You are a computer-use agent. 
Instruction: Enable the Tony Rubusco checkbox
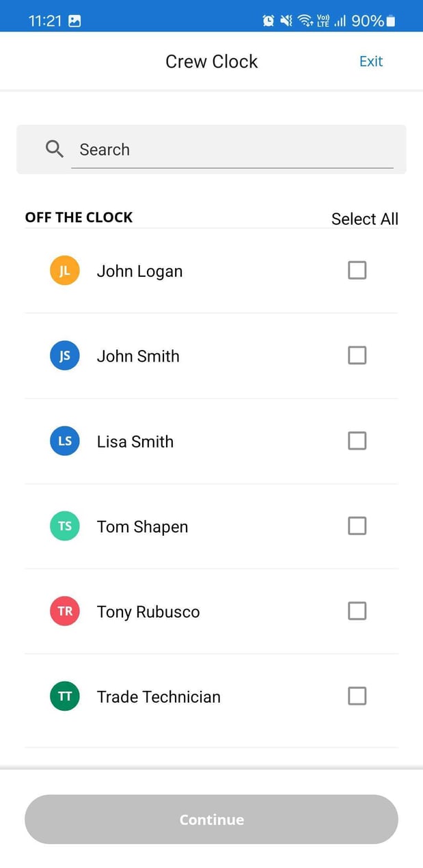coord(357,611)
